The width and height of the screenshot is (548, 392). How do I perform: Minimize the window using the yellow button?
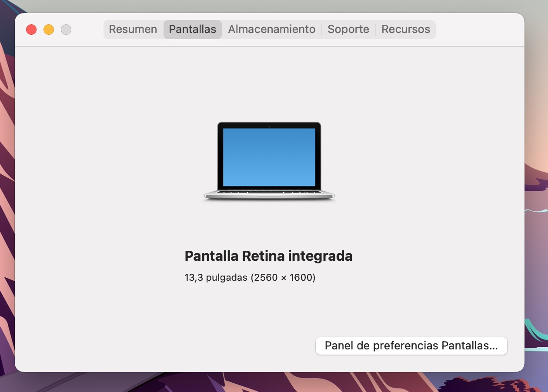tap(49, 30)
